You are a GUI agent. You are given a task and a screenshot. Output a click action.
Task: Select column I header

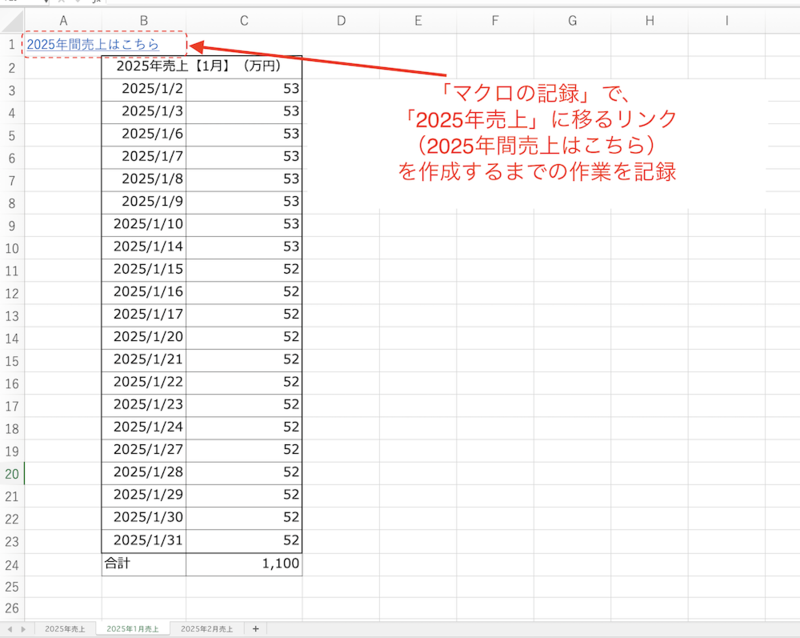(x=727, y=21)
